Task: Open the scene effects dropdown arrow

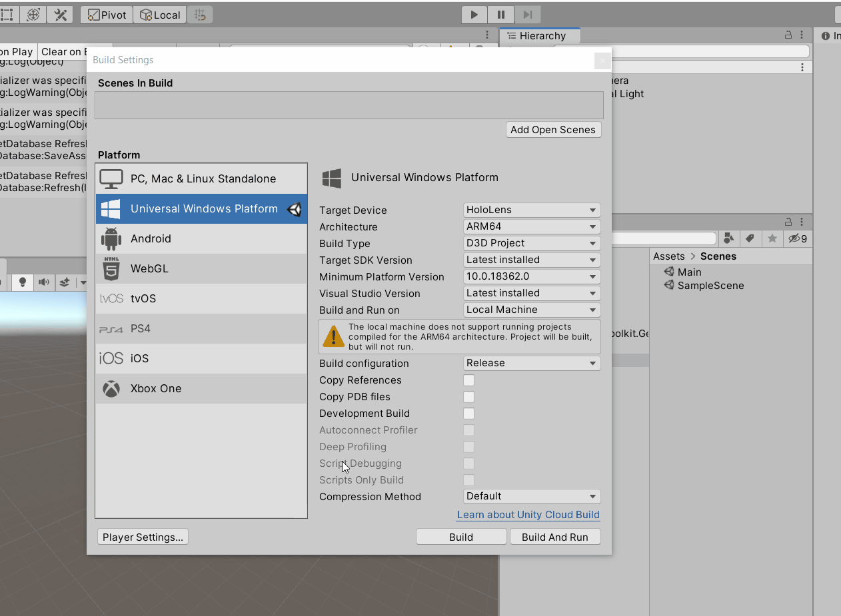Action: point(83,282)
